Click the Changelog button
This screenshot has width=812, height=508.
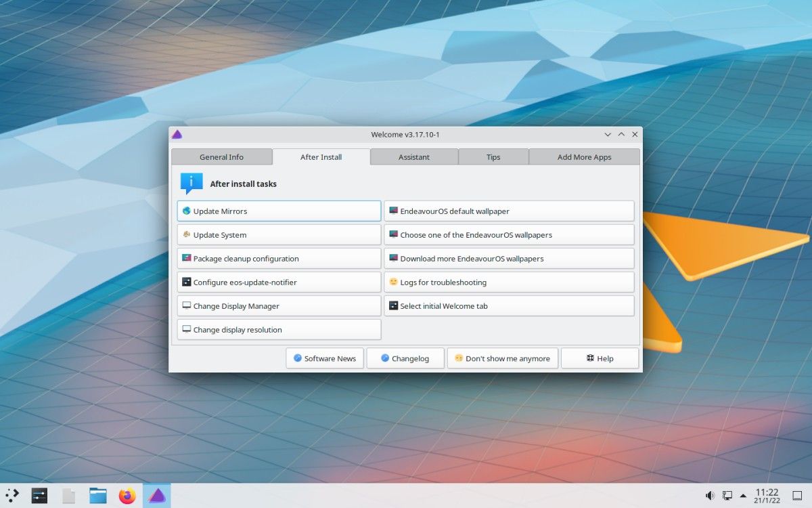click(x=405, y=358)
